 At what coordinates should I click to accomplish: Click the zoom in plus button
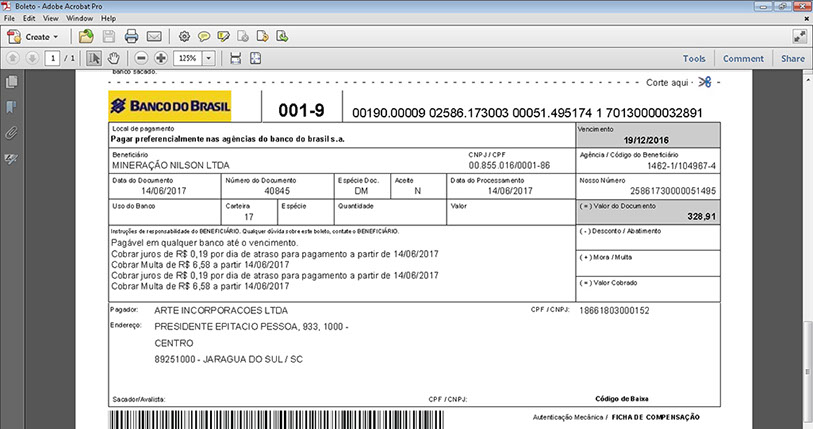[161, 59]
